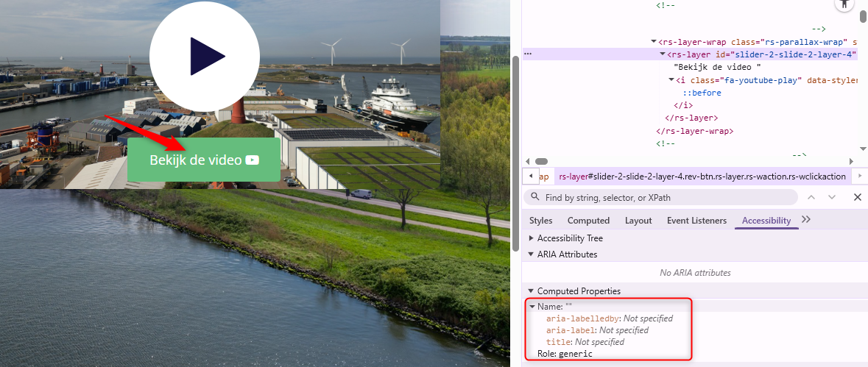868x367 pixels.
Task: Click the Elements panel horizontal scrollbar thumb
Action: [x=541, y=161]
